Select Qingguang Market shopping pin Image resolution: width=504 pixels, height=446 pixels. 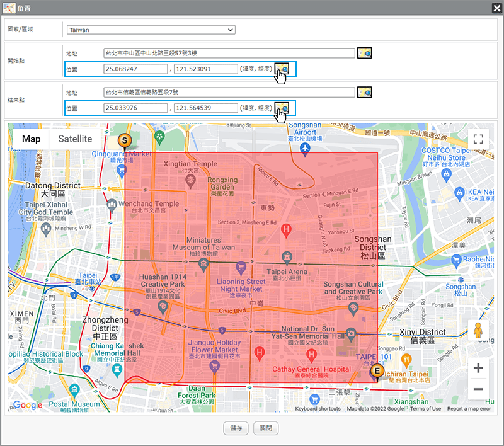pos(122,170)
